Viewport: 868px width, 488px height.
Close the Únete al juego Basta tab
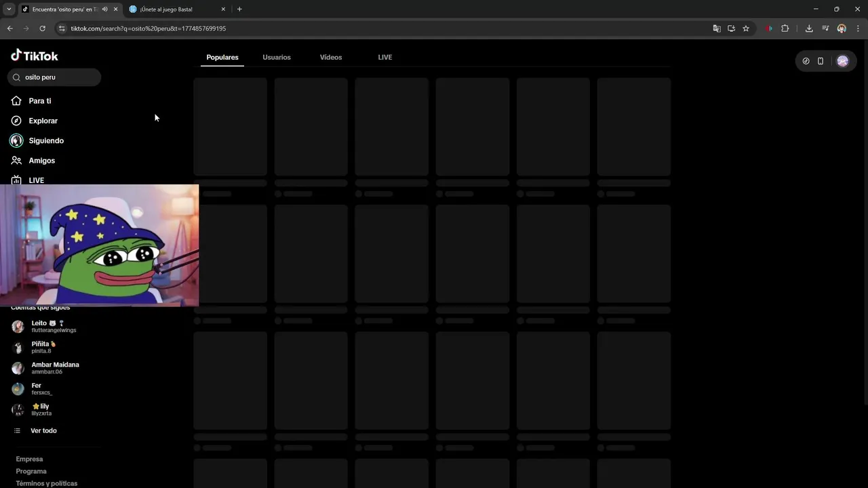223,9
